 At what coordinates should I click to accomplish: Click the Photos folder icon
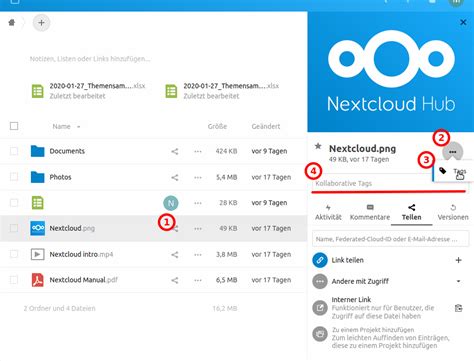click(37, 177)
